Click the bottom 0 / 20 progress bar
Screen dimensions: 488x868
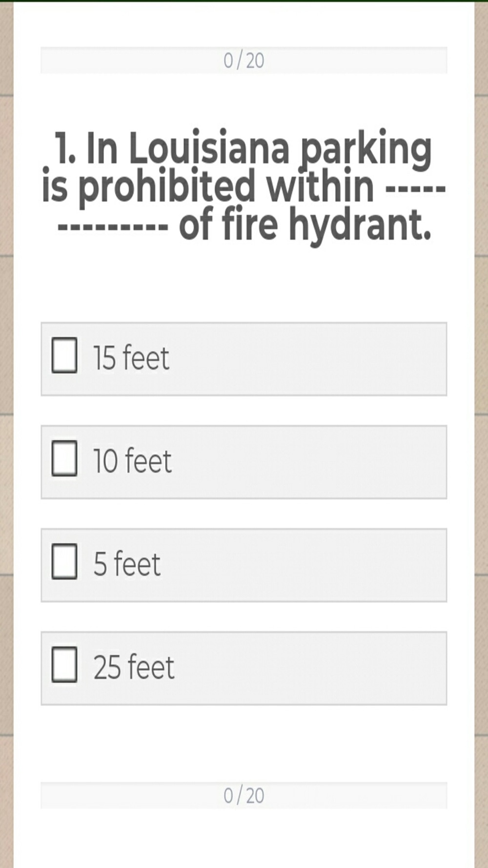[x=244, y=795]
